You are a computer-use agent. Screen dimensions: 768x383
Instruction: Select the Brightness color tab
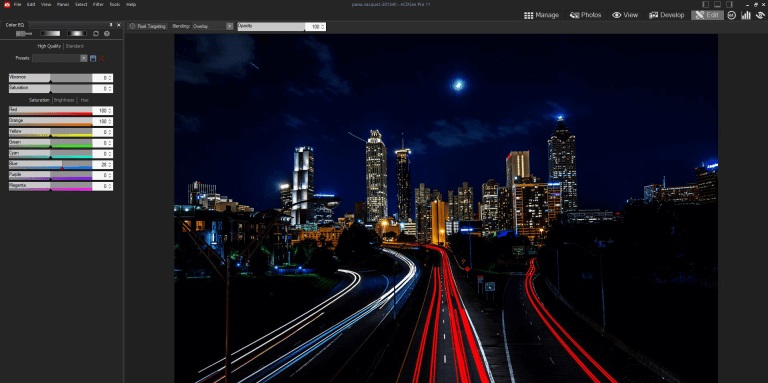(x=64, y=100)
